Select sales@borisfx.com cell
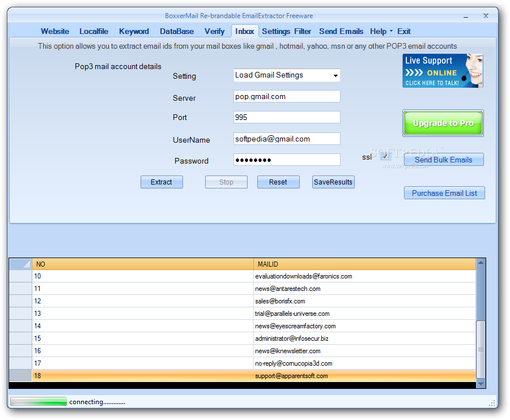 [364, 301]
